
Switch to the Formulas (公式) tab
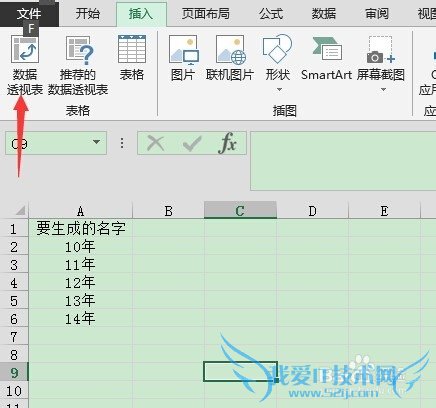coord(271,14)
